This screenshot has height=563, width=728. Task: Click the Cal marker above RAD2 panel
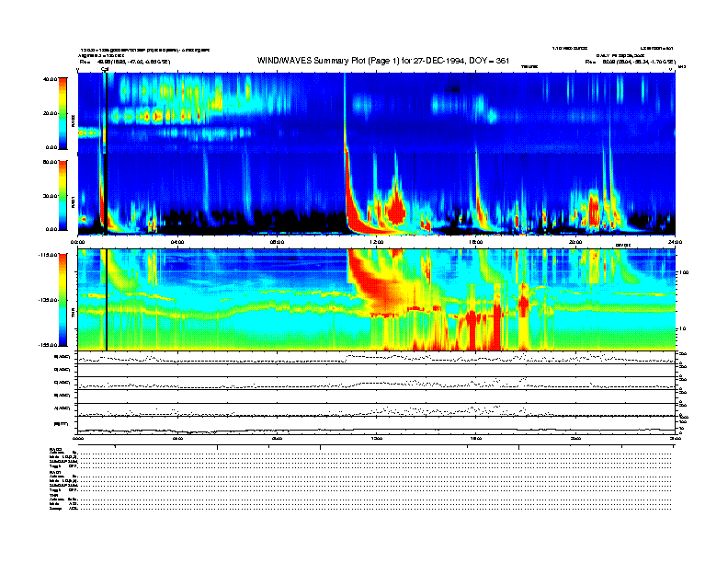(105, 70)
